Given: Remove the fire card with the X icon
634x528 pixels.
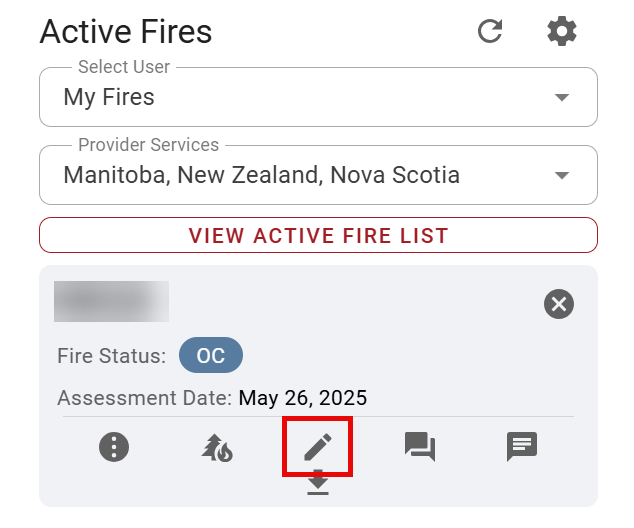Looking at the screenshot, I should pyautogui.click(x=559, y=303).
